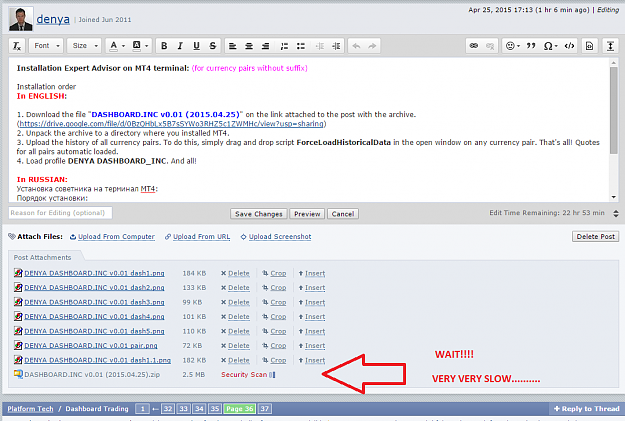The height and width of the screenshot is (421, 625).
Task: Click the editor vertical scrollbar
Action: coord(613,111)
